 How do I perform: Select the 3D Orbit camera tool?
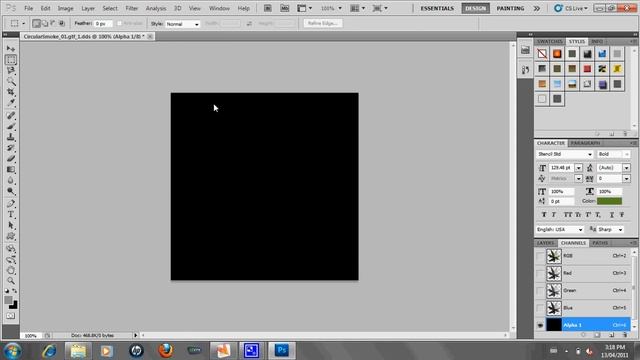[11, 260]
